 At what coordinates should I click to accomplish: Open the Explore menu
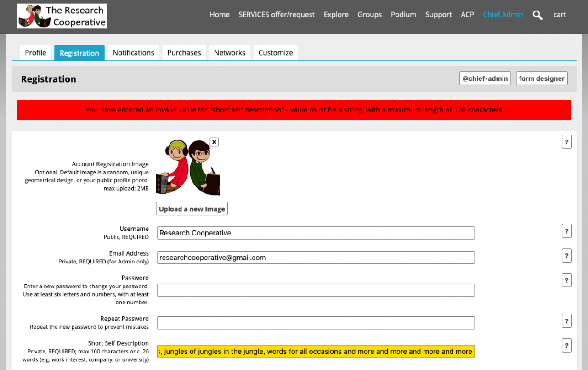pos(336,15)
